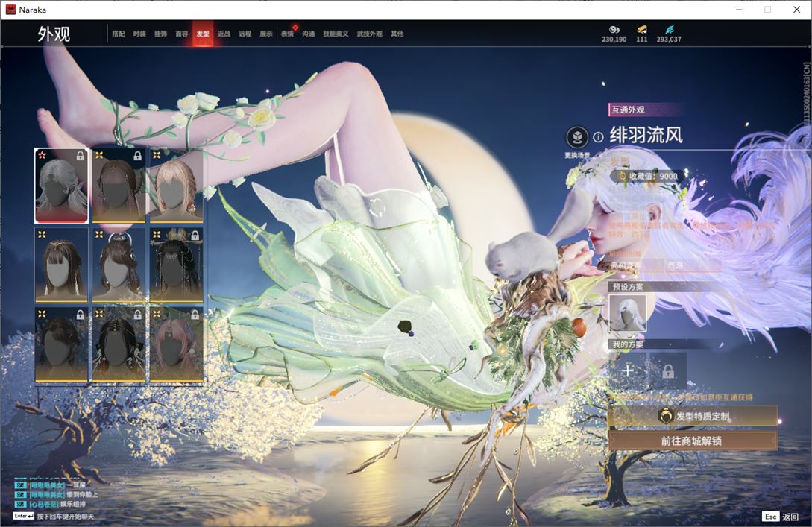812x527 pixels.
Task: Open the 表情 tab with red marker
Action: 287,34
